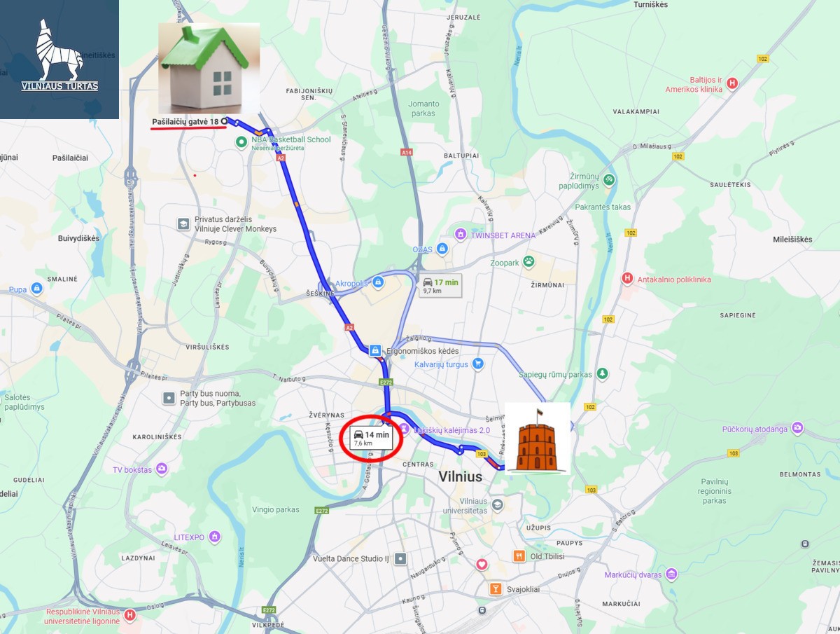Click the Pašilaičių gatvė 18 start point

coord(224,121)
